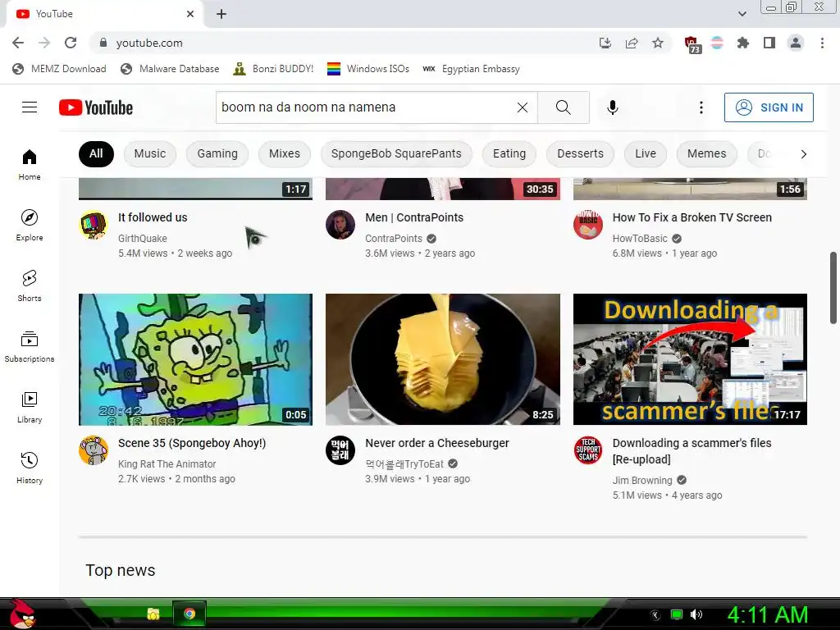Open the new tab plus button
This screenshot has width=840, height=630.
[221, 14]
